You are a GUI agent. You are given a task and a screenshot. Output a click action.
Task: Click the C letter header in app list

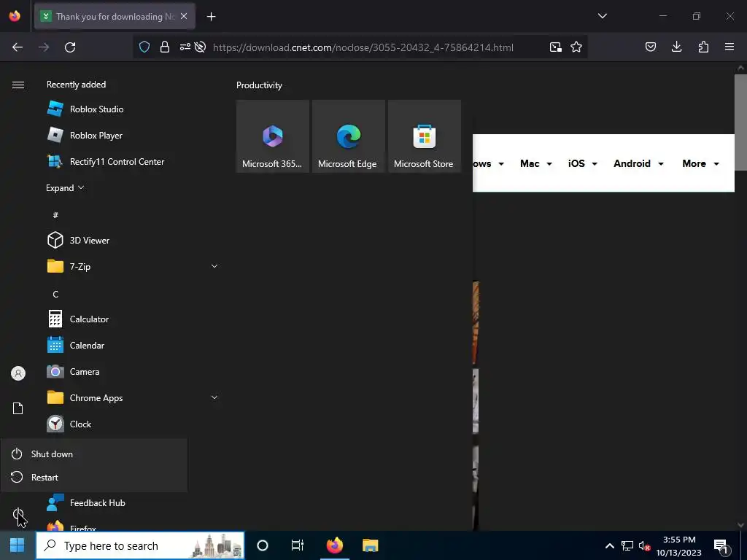tap(55, 295)
